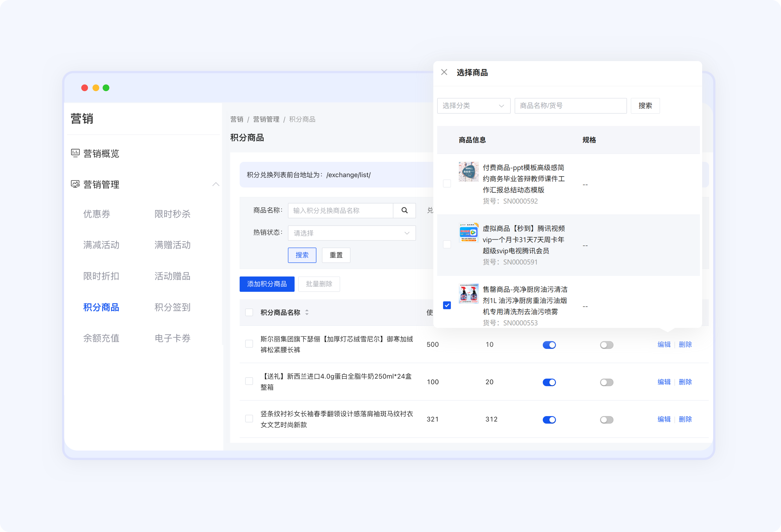Disable the enabled toggle on the 斯尔丽 row
Image resolution: width=781 pixels, height=532 pixels.
click(549, 345)
